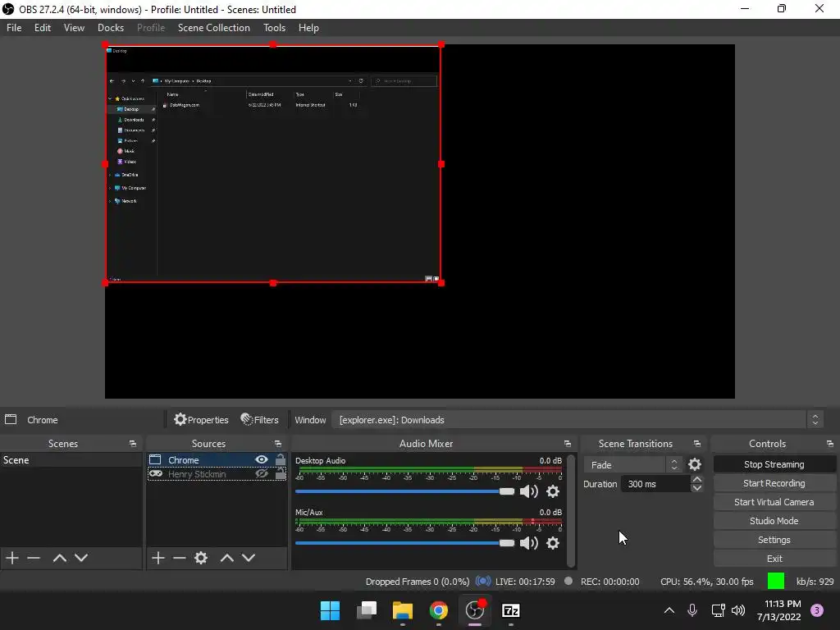Pop out the Sources dock
This screenshot has height=630, width=840.
278,444
